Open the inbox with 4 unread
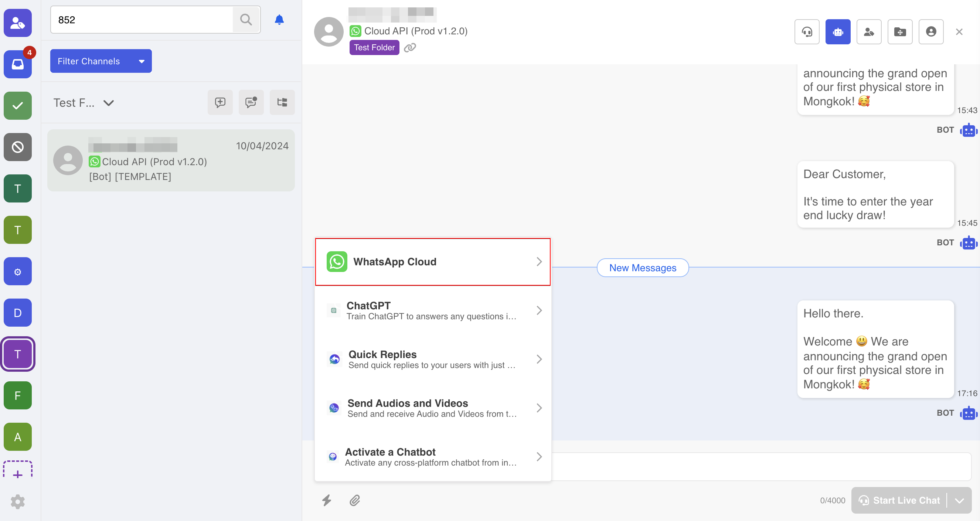980x521 pixels. tap(17, 64)
